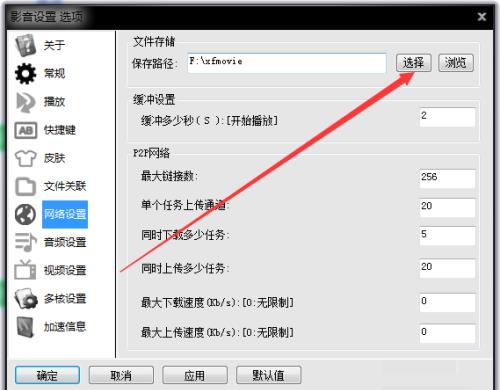Open 文件关联 file association settings
Image resolution: width=500 pixels, height=390 pixels.
click(x=65, y=186)
